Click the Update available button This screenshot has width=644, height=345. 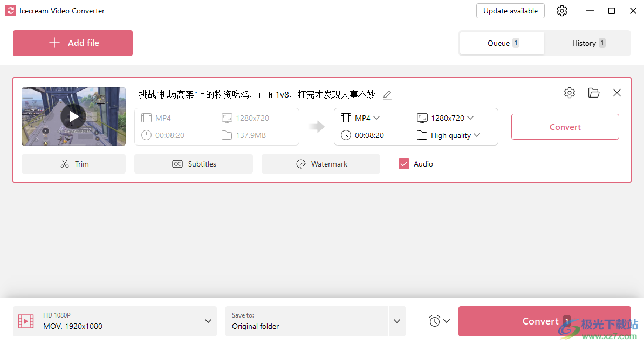(510, 10)
